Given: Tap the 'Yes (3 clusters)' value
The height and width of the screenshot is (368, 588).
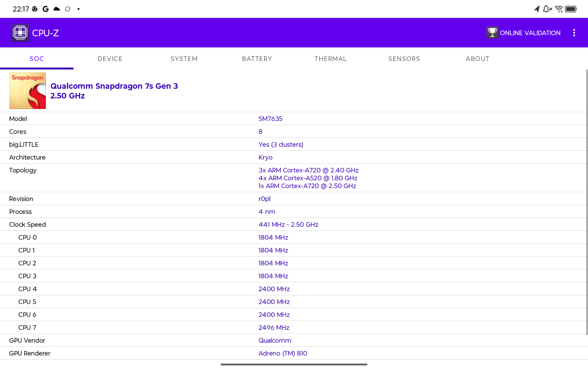Looking at the screenshot, I should [281, 144].
